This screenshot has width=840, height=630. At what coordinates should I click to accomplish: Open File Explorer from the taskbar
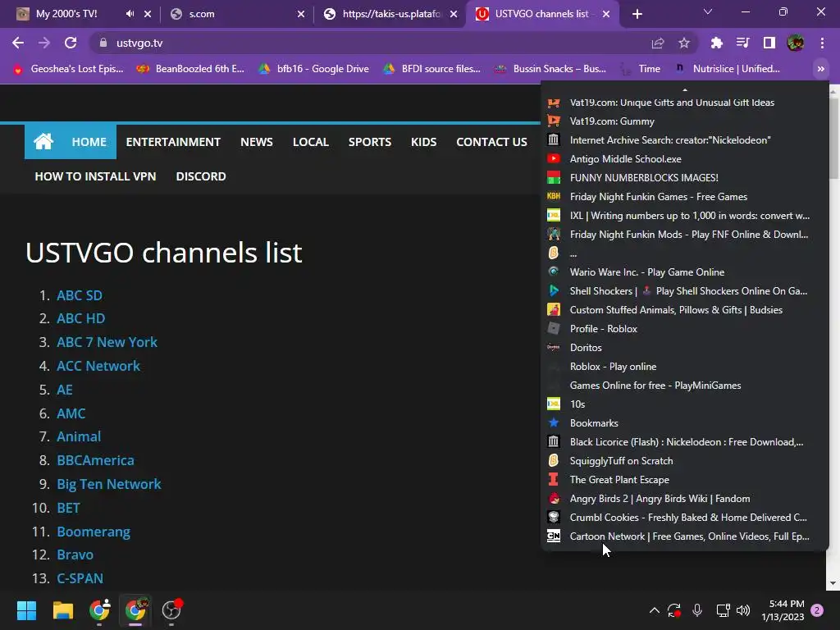click(x=62, y=610)
